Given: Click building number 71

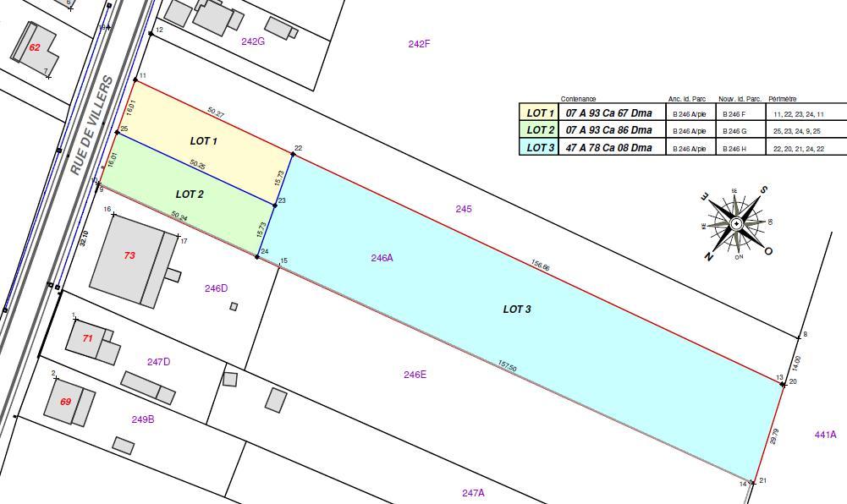Looking at the screenshot, I should 88,338.
